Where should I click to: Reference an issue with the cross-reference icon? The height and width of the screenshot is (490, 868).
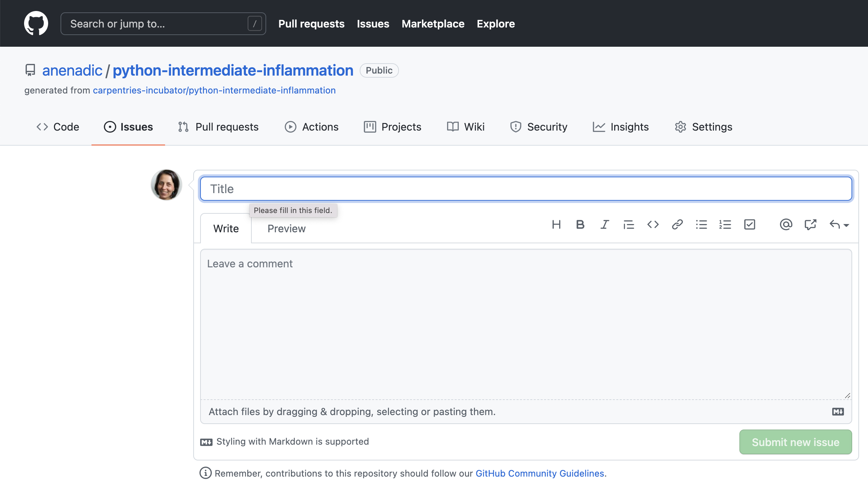pos(810,225)
